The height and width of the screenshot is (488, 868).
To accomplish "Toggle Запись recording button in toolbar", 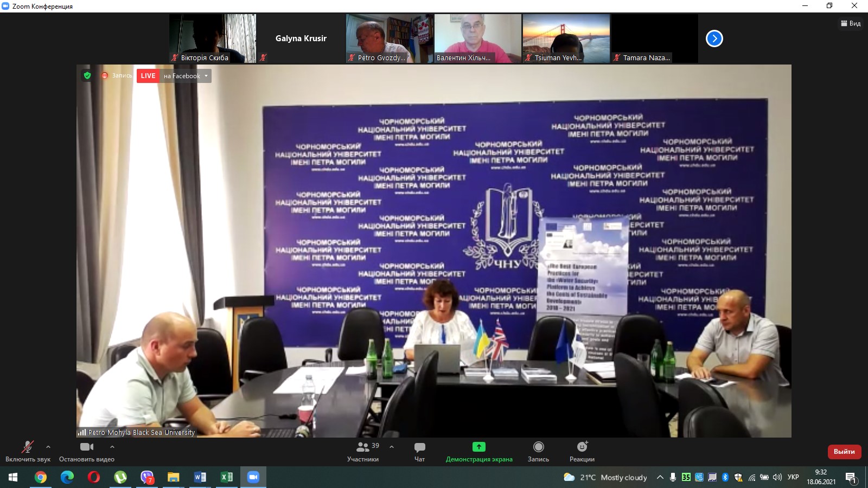I will (x=539, y=451).
